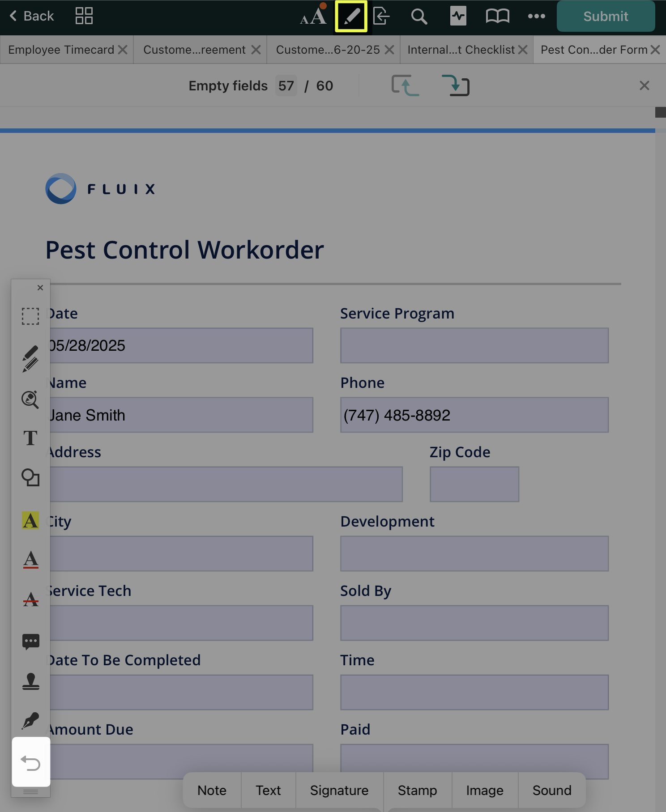Image resolution: width=666 pixels, height=812 pixels.
Task: Open the document search magnifier
Action: pyautogui.click(x=419, y=17)
